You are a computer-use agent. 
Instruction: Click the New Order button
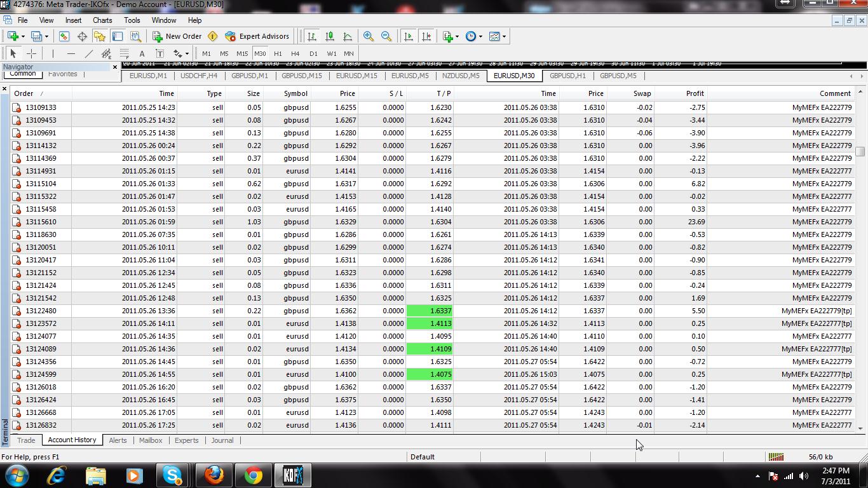(177, 36)
